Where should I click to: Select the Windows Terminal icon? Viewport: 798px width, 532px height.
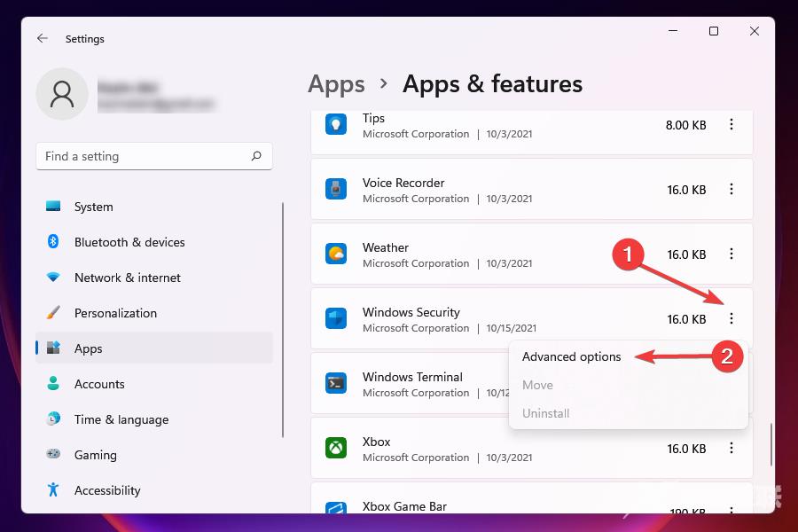point(336,383)
